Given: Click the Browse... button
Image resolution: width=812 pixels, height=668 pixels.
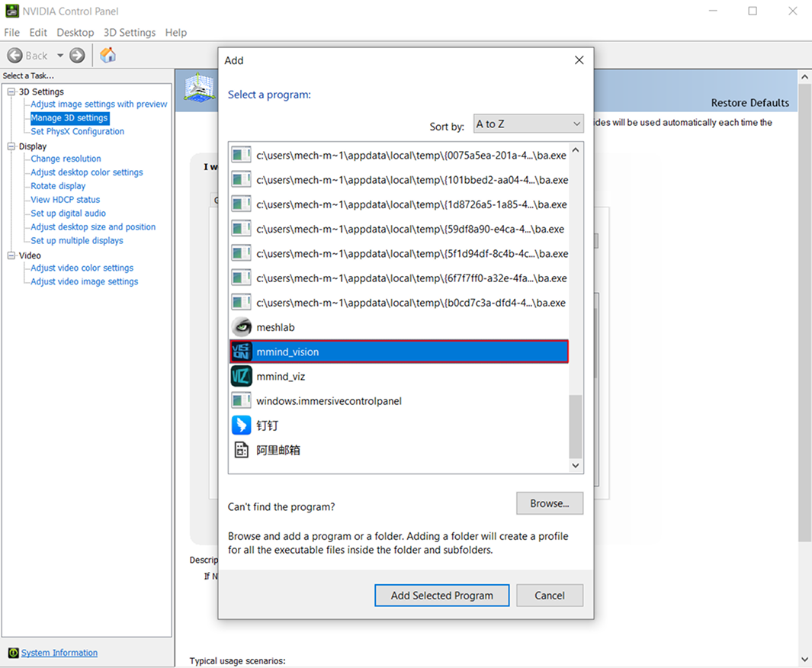Looking at the screenshot, I should coord(549,503).
